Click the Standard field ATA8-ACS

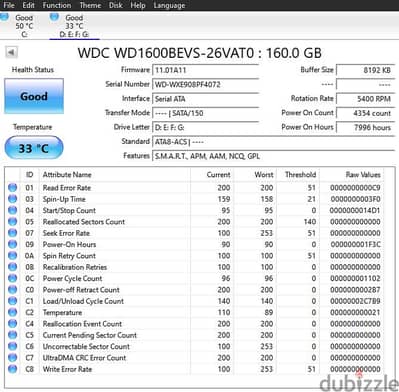point(273,142)
